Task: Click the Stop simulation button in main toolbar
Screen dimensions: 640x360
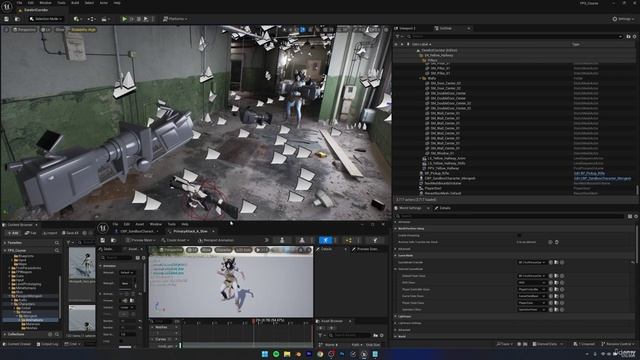Action: pos(138,19)
